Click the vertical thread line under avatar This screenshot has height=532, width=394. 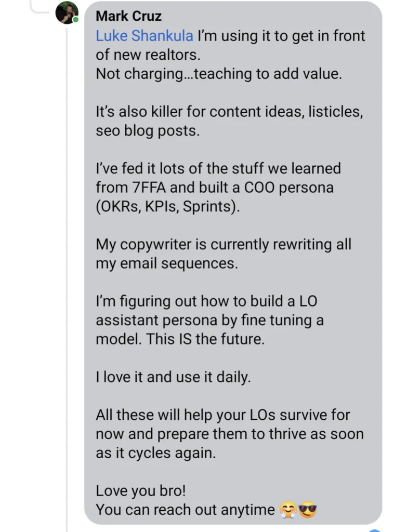pos(67,278)
